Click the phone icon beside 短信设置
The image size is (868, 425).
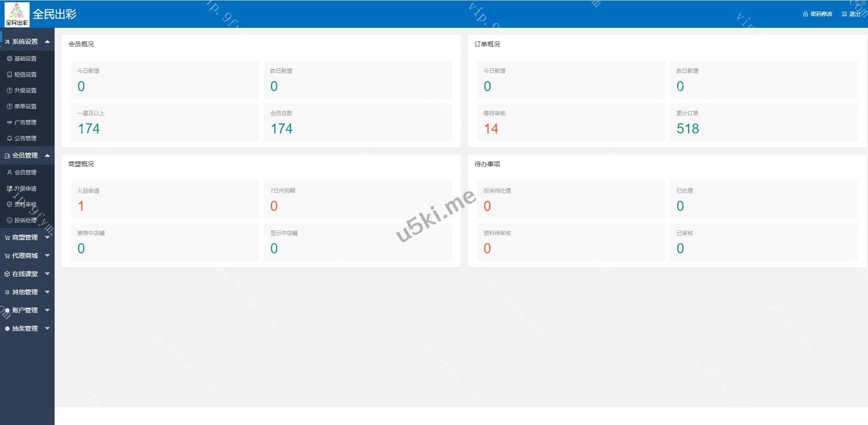[x=10, y=75]
